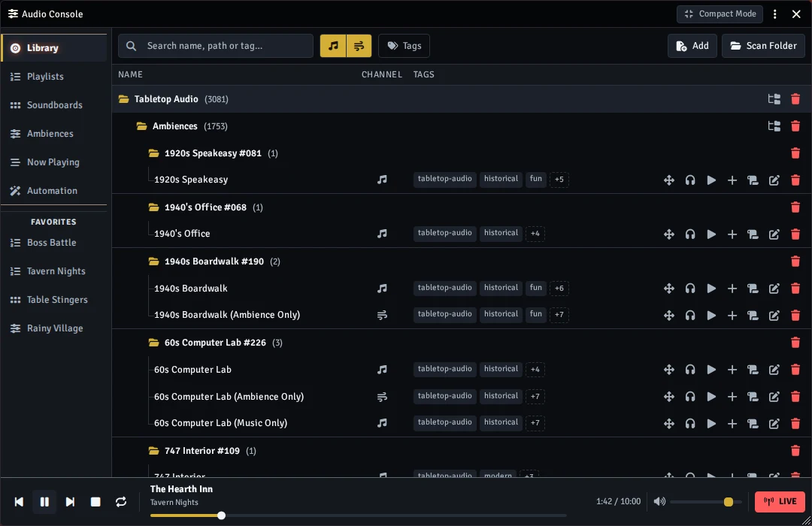This screenshot has width=812, height=526.
Task: Delete the Tabletop Audio folder
Action: [x=795, y=99]
